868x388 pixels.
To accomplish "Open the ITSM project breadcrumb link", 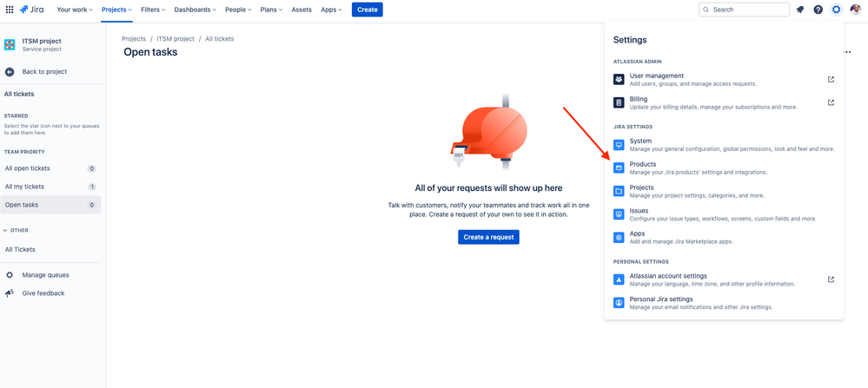I will [x=176, y=39].
